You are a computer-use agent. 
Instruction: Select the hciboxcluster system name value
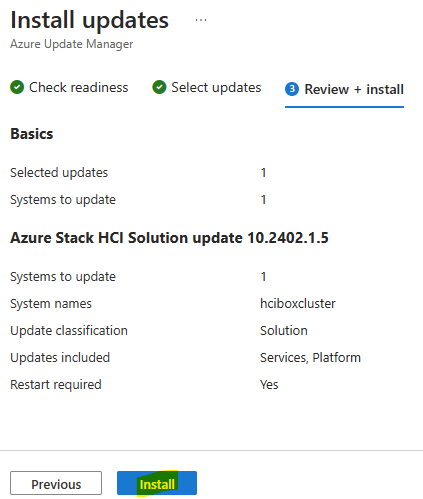point(298,304)
